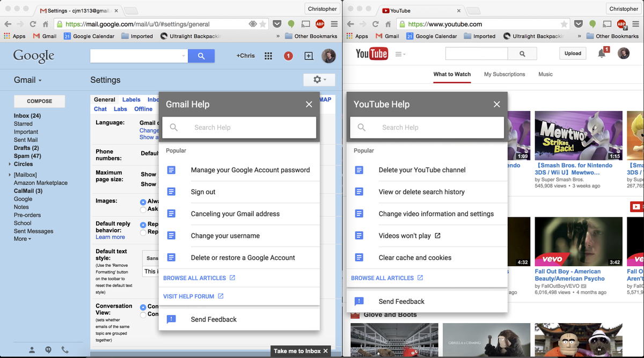Click YouTube search magnifier button
The height and width of the screenshot is (358, 644).
click(x=523, y=54)
